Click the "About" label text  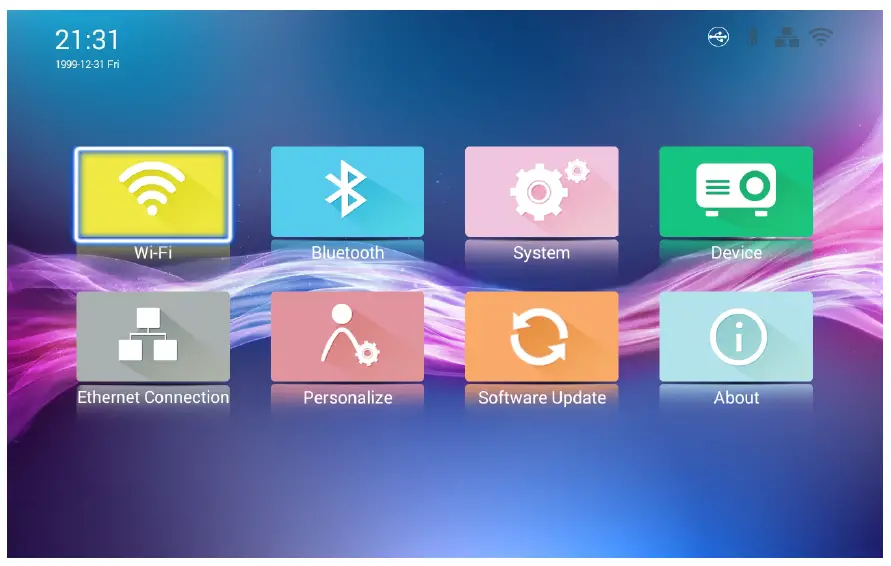(736, 397)
